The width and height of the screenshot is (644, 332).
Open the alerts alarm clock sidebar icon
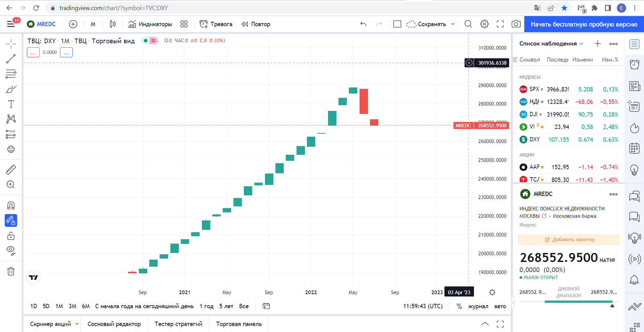634,64
